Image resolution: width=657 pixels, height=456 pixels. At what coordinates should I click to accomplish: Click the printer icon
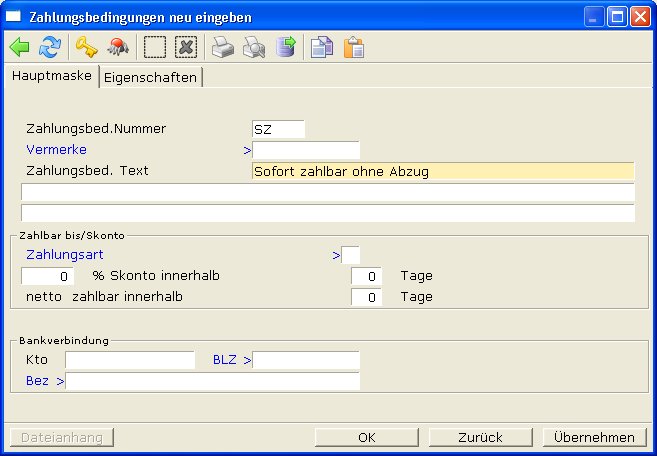point(222,47)
